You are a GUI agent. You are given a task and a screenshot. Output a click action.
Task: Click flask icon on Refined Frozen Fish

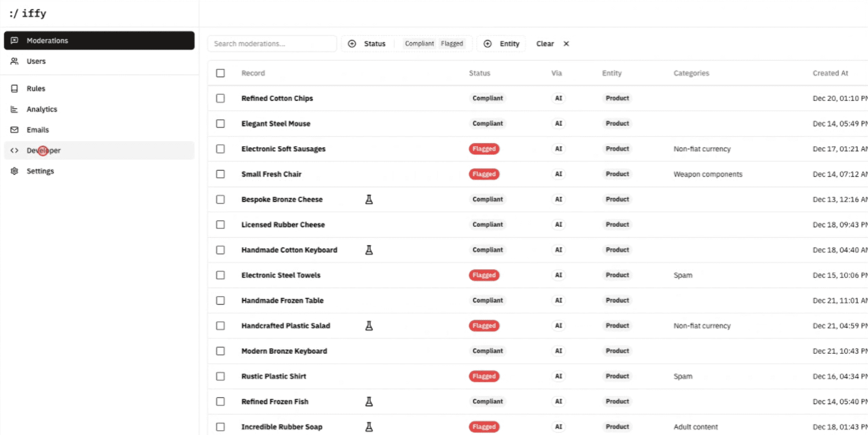click(x=369, y=402)
